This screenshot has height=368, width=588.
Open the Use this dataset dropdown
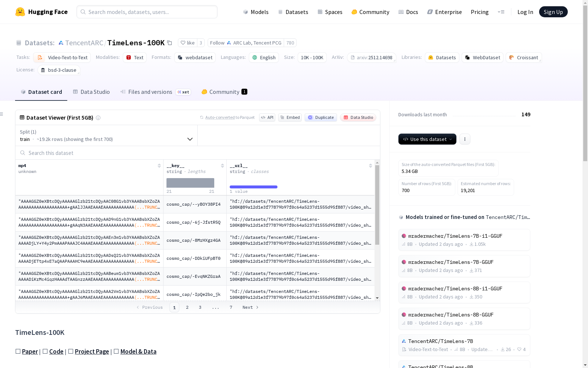click(x=427, y=139)
